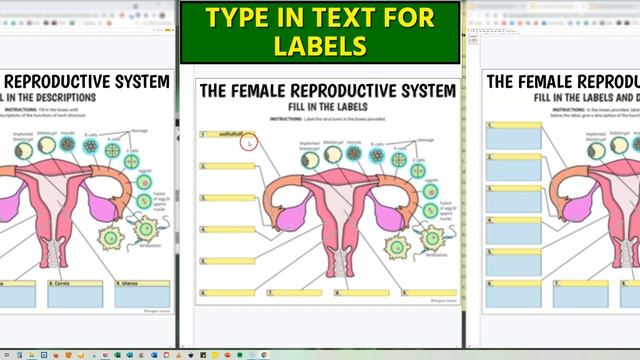The height and width of the screenshot is (360, 640).
Task: Select the blue description box 1 in right window
Action: coord(513,139)
